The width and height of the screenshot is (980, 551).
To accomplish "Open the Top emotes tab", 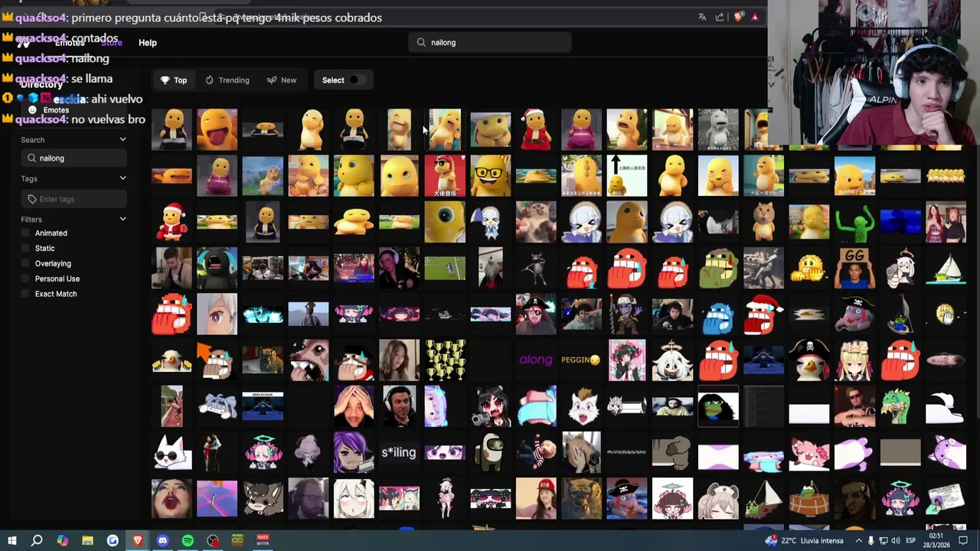I will click(x=174, y=80).
